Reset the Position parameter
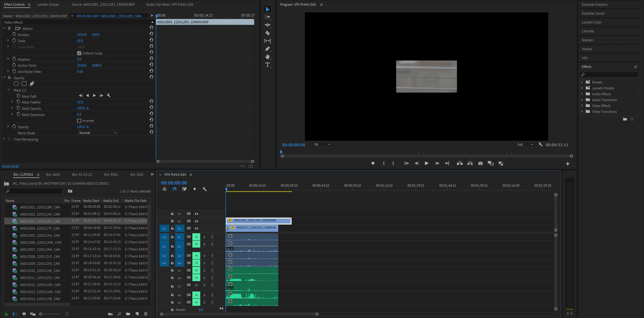644x318 pixels. [151, 34]
